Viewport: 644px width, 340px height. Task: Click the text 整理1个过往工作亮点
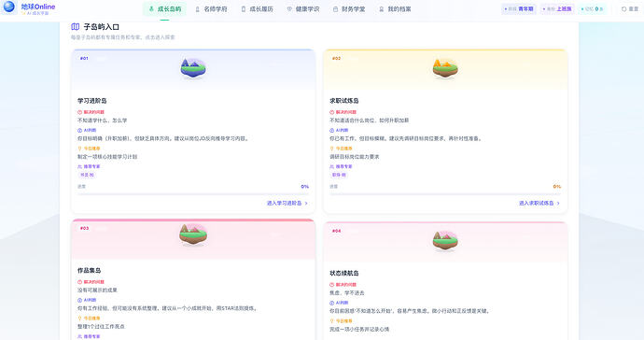point(101,326)
